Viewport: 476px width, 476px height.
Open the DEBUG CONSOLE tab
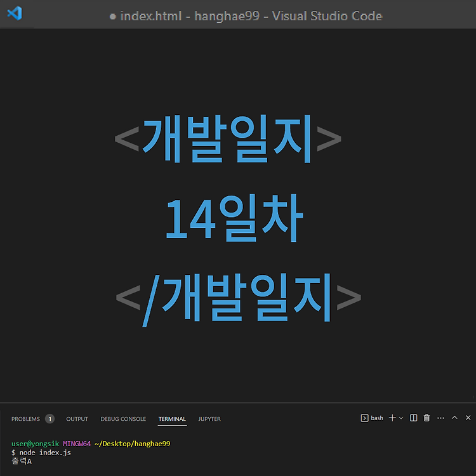point(123,419)
